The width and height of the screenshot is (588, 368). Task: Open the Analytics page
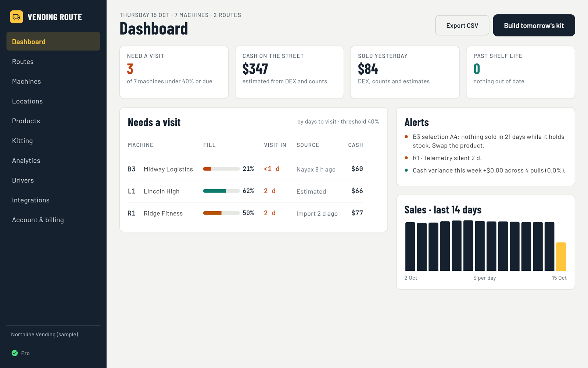(53, 160)
